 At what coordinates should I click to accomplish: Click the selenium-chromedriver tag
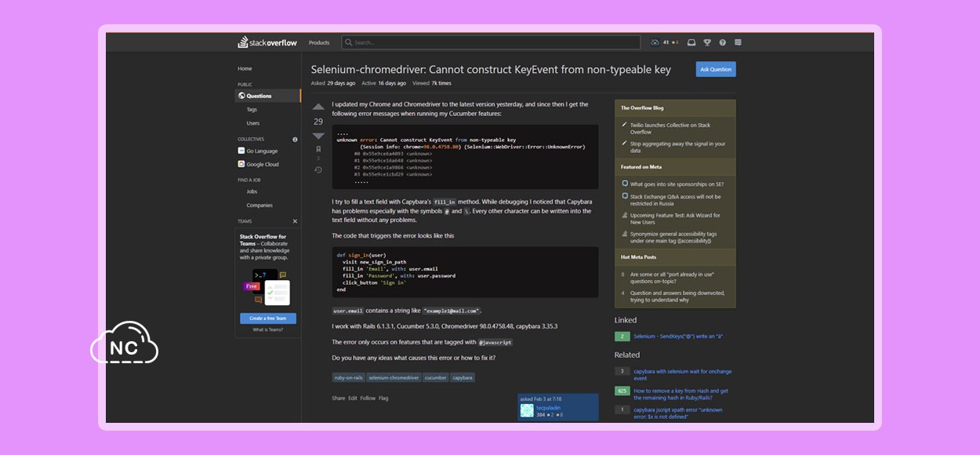tap(394, 377)
